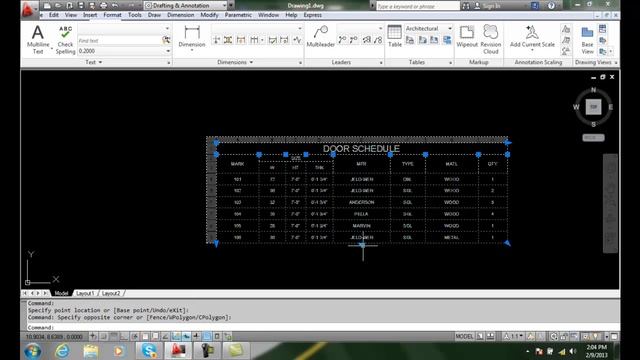Open the Edit menu

click(54, 15)
